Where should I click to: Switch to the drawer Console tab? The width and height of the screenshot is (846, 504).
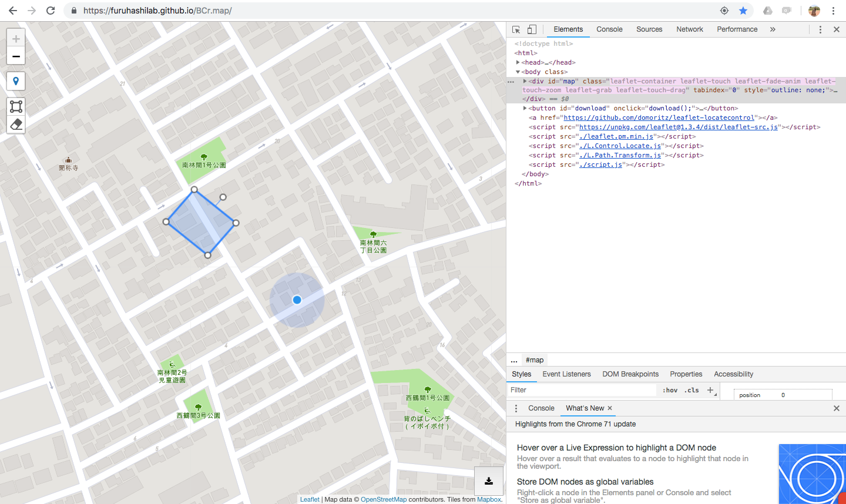tap(541, 408)
